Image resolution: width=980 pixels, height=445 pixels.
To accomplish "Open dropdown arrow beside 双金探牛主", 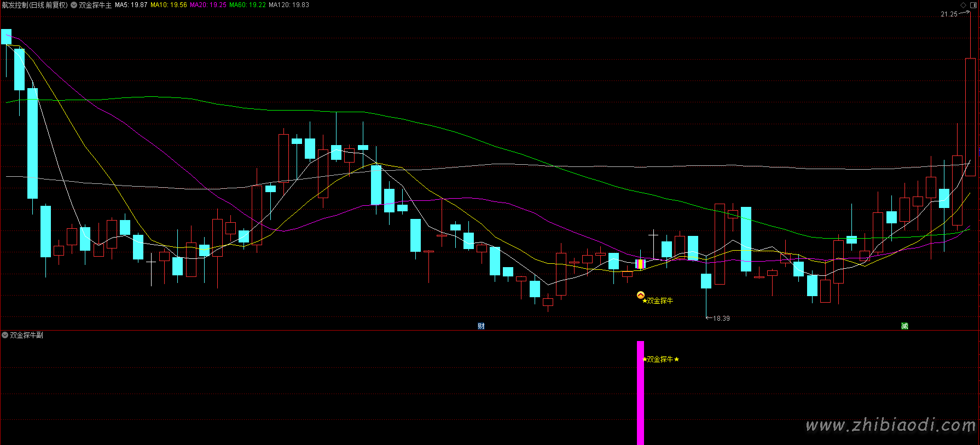I will point(74,5).
